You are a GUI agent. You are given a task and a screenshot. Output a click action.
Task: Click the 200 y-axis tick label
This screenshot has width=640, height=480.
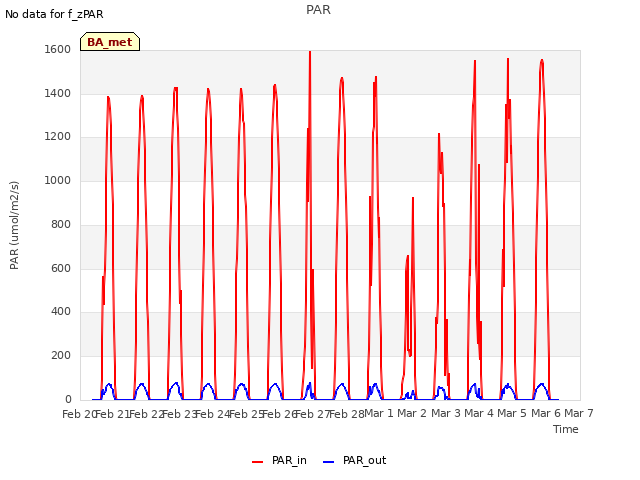coord(61,356)
